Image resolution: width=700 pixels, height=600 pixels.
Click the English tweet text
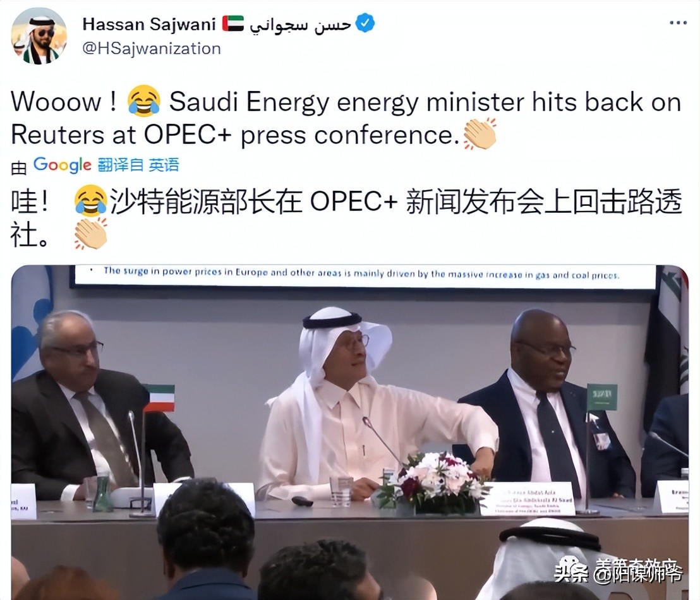(346, 118)
